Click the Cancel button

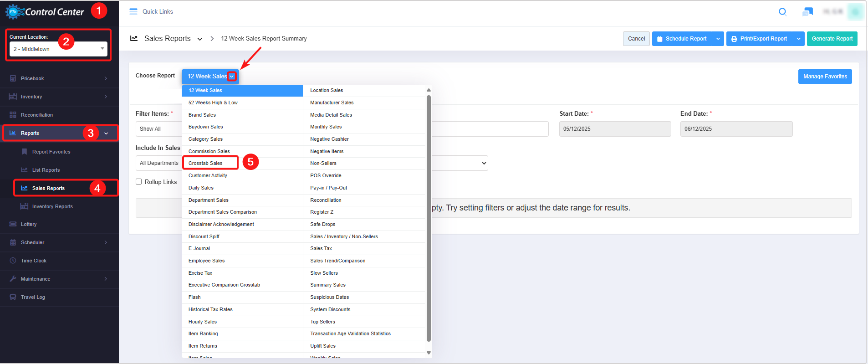tap(636, 39)
